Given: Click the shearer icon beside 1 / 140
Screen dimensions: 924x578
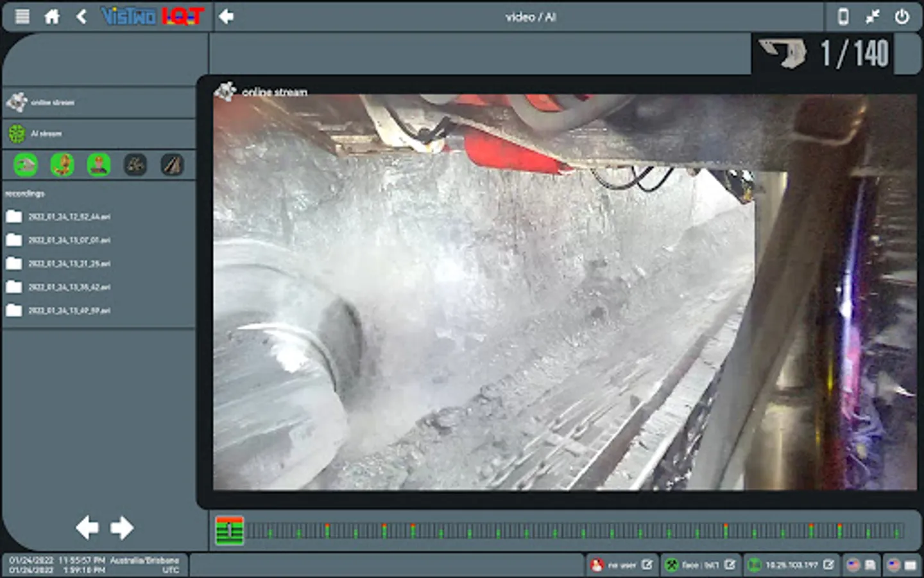Looking at the screenshot, I should [x=783, y=53].
